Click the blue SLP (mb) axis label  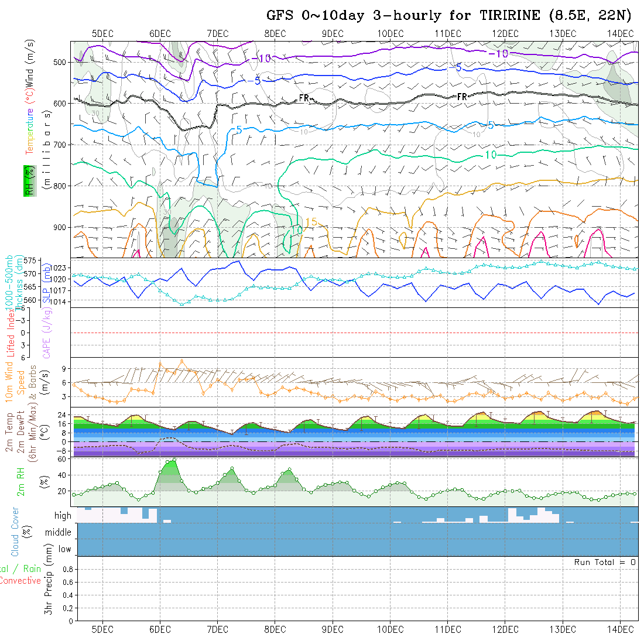click(46, 283)
